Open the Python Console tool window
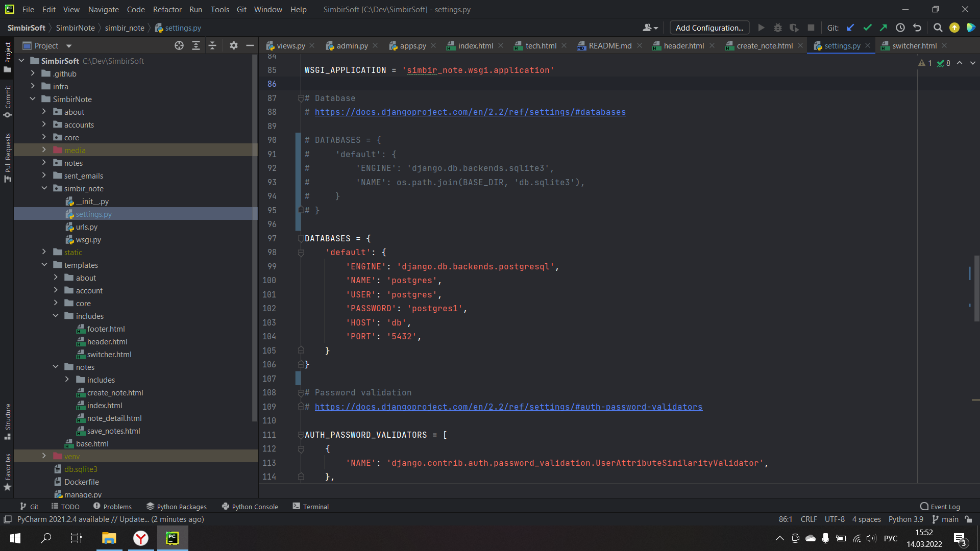The image size is (980, 551). tap(250, 506)
